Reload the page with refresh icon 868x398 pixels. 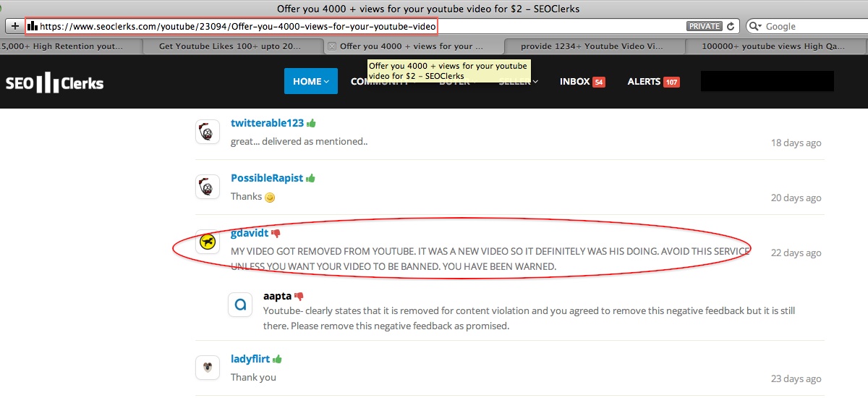click(731, 26)
